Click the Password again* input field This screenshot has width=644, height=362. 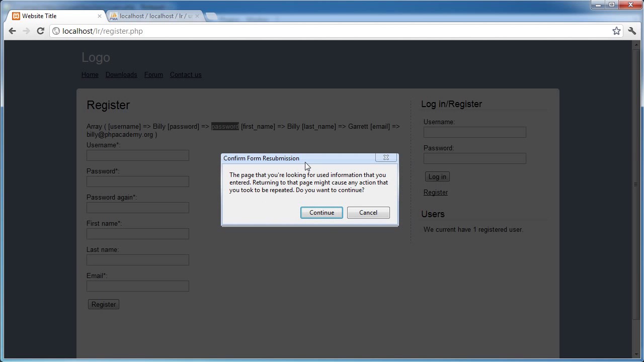point(138,208)
